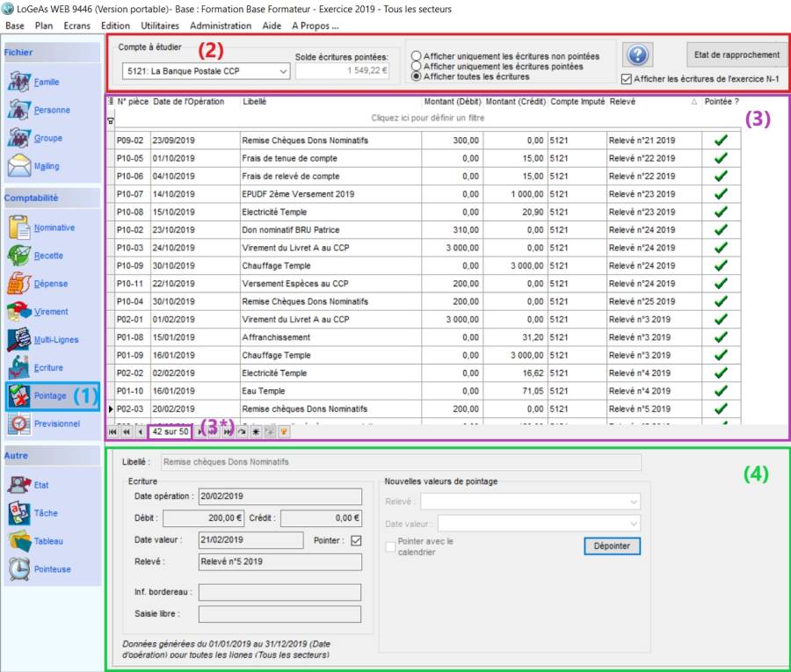This screenshot has width=791, height=672.
Task: Go to previous page in navigator
Action: 126,432
